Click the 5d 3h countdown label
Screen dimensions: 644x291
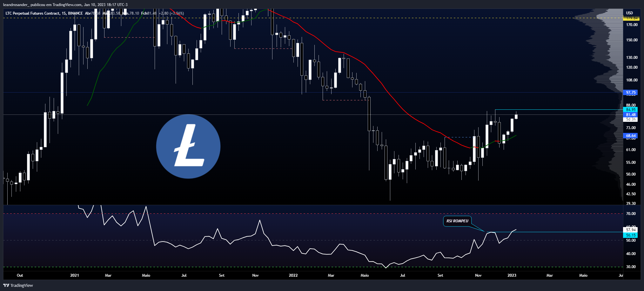coord(630,120)
